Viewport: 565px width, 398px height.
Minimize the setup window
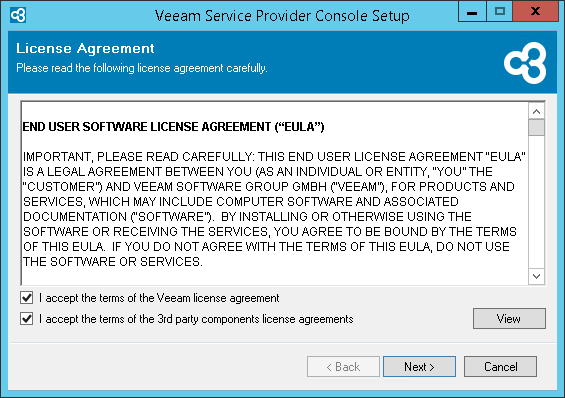472,12
